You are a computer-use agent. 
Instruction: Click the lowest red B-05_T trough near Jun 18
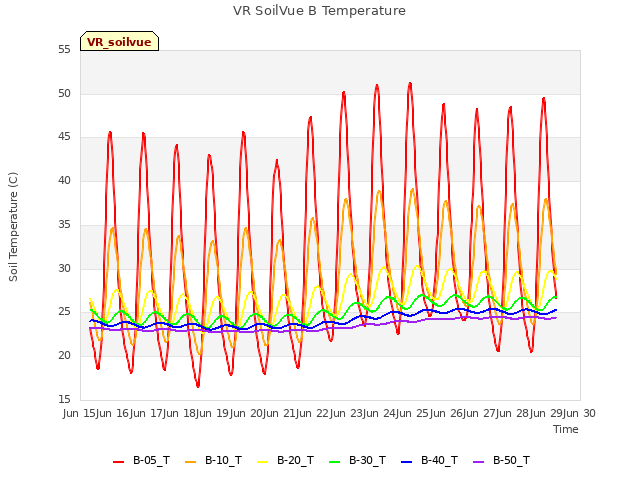[x=198, y=386]
